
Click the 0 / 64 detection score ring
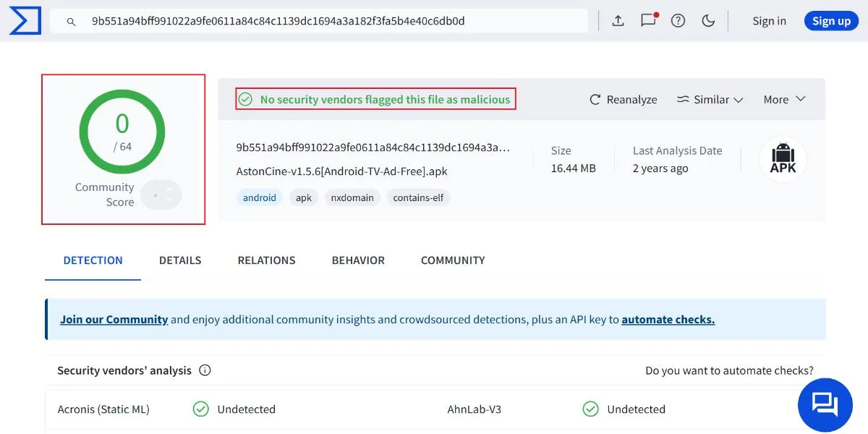tap(122, 133)
